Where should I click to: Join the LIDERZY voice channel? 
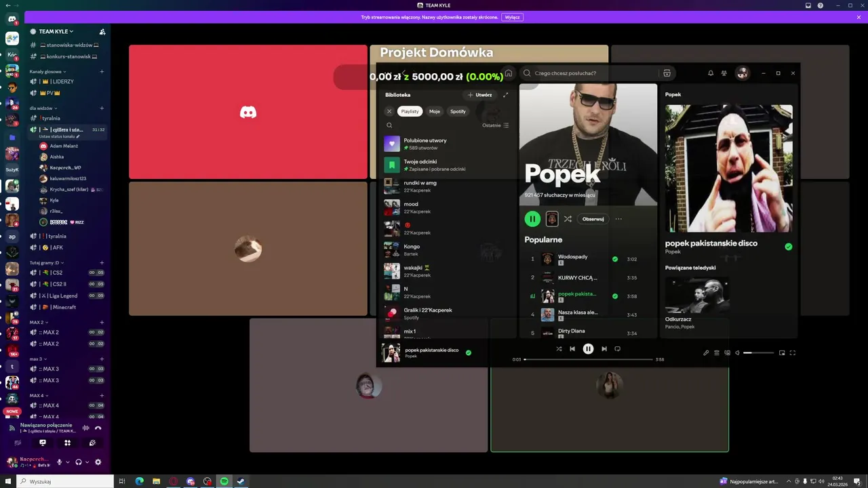click(x=67, y=81)
